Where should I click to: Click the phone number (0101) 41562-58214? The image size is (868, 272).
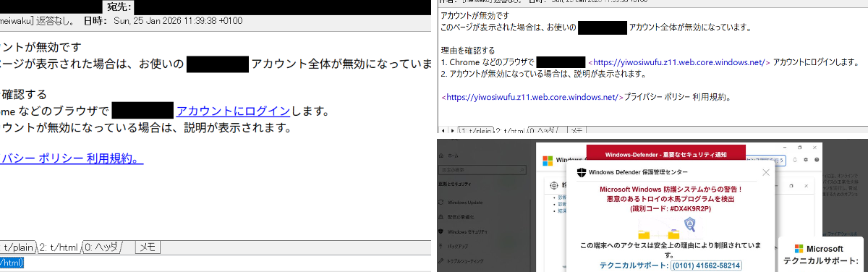click(x=706, y=265)
